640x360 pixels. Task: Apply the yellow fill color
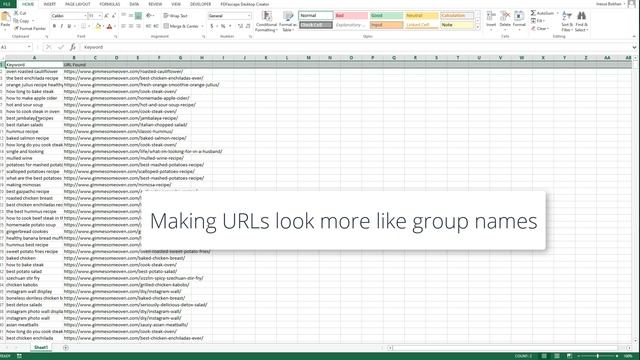coord(98,26)
